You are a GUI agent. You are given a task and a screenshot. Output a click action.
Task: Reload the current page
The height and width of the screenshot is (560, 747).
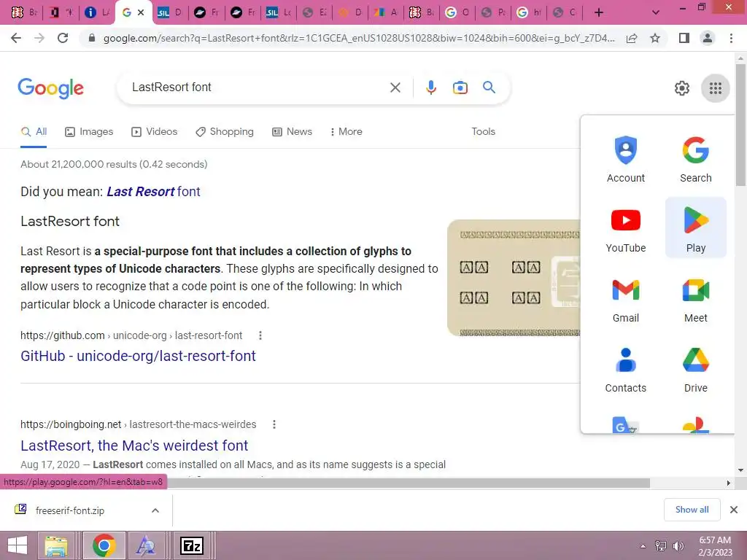63,38
